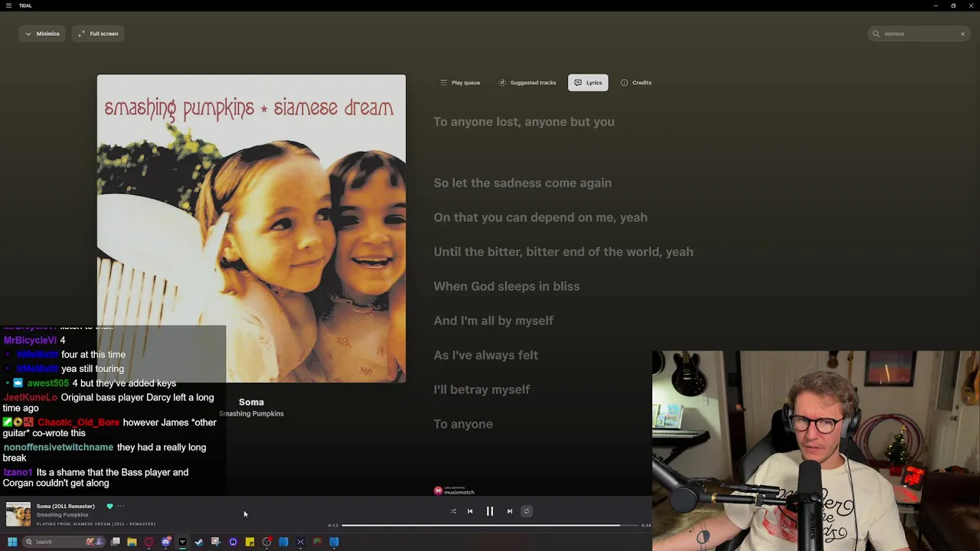
Task: Click chat username Chaotic_Old_Bore
Action: coord(79,422)
